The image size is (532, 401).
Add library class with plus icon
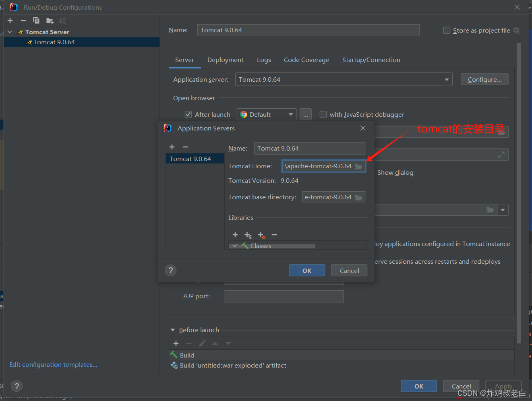pyautogui.click(x=235, y=235)
